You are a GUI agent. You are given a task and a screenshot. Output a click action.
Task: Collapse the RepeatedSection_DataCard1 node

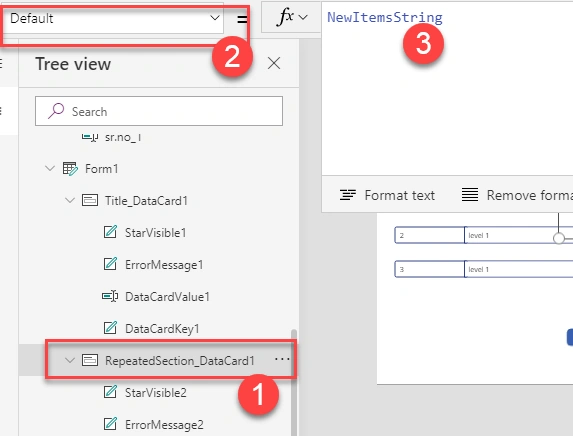tap(69, 360)
